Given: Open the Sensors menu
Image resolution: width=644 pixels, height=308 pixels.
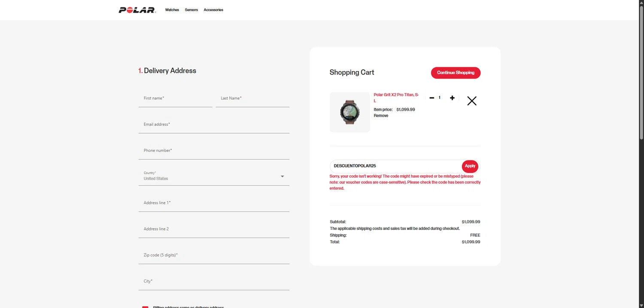Looking at the screenshot, I should click(191, 10).
